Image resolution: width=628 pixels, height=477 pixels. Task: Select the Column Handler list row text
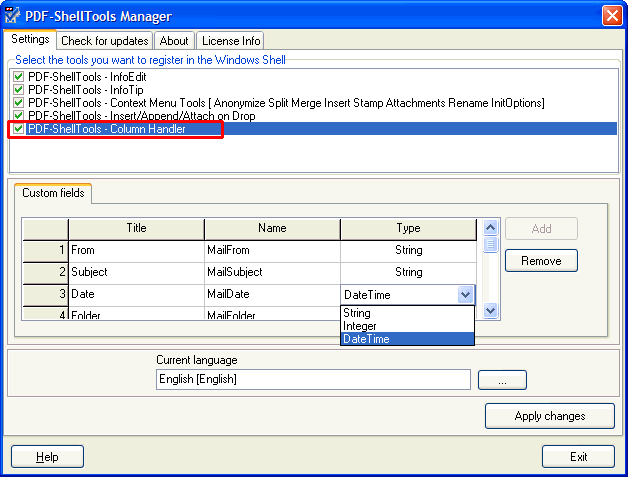pyautogui.click(x=107, y=129)
